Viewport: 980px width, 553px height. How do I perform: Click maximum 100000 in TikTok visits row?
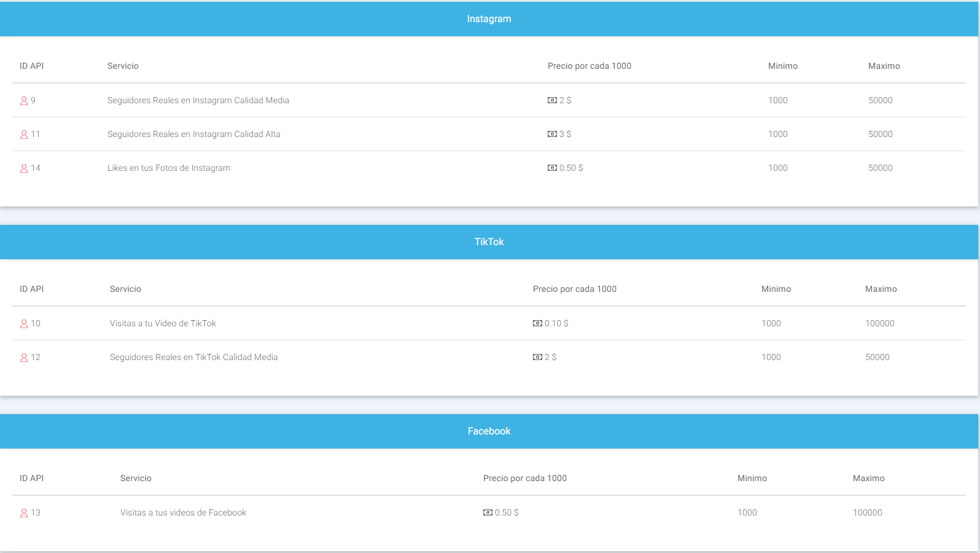click(880, 323)
